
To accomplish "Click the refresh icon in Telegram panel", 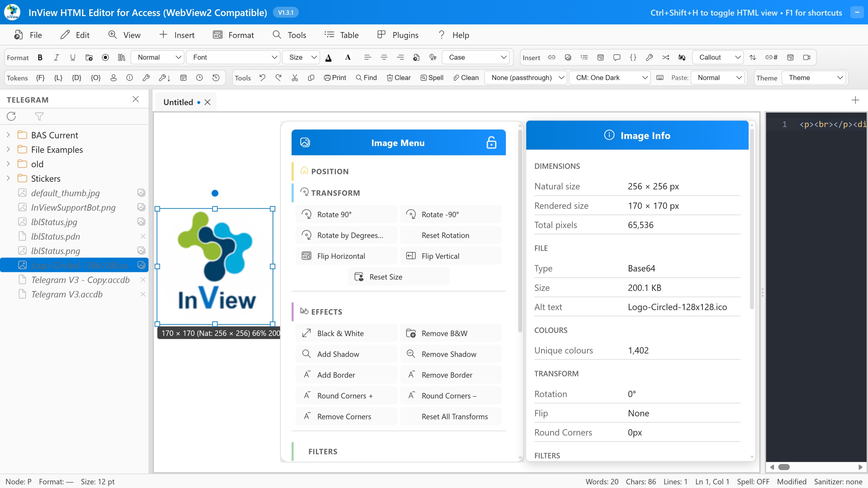I will 12,116.
